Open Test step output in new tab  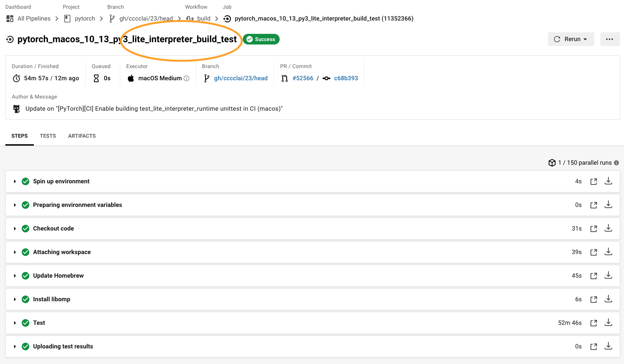click(x=594, y=323)
